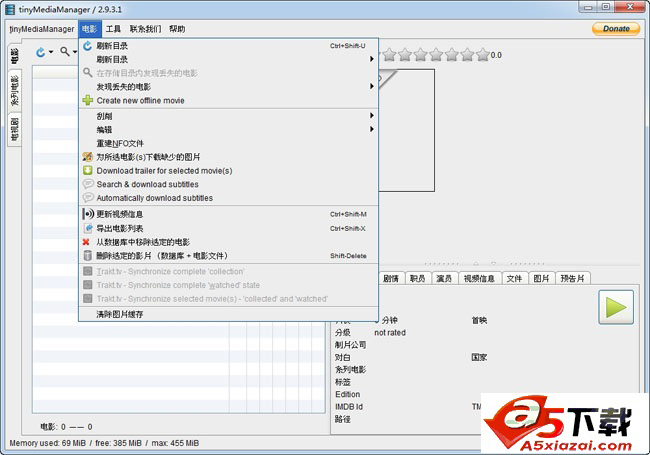Viewport: 650px width, 455px height.
Task: Expand the 刮削 submenu arrow
Action: 372,116
